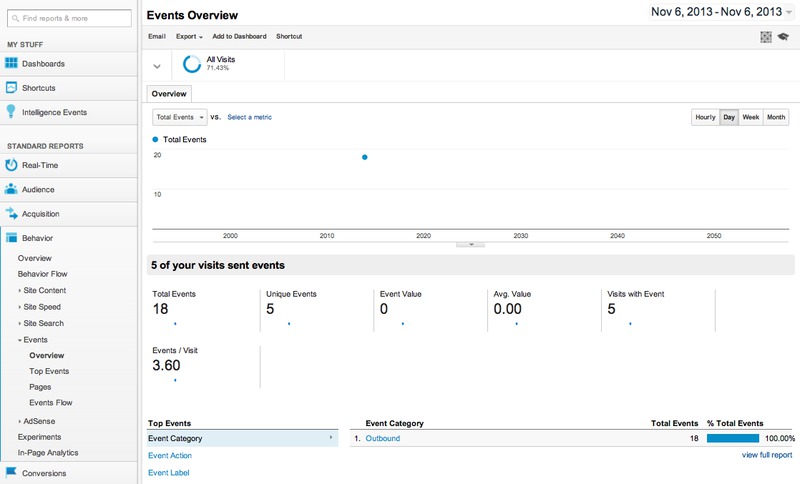Open Pages under Events
The width and height of the screenshot is (800, 484).
(40, 387)
